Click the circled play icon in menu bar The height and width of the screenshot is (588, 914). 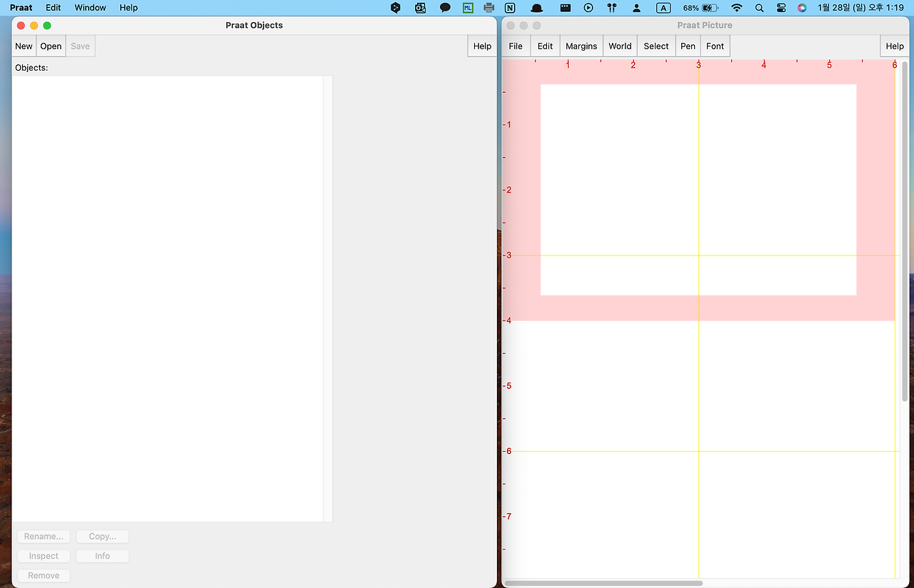[x=588, y=8]
